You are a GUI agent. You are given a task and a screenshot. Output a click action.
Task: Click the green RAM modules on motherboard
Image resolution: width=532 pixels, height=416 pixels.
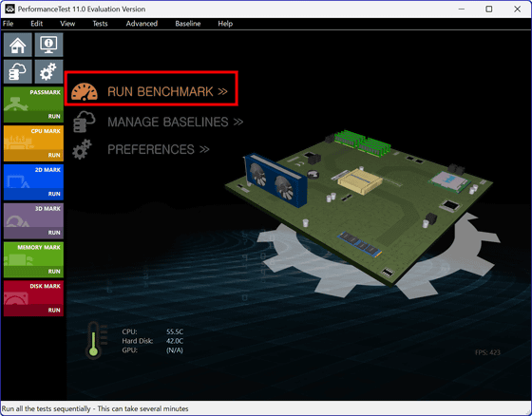pos(362,143)
